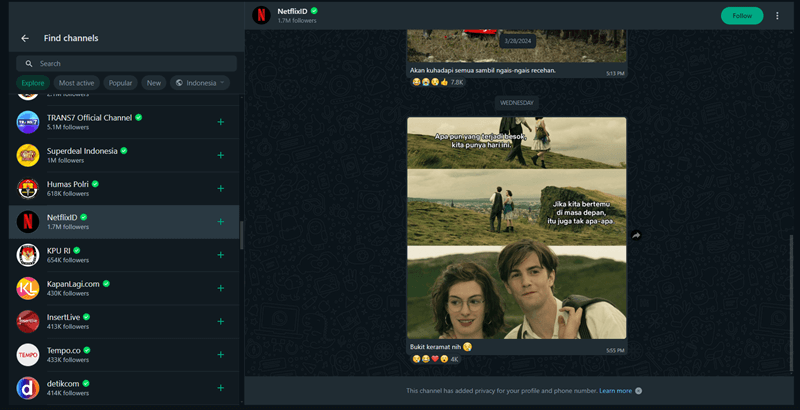Click emoji reactions showing 4K count

point(435,359)
